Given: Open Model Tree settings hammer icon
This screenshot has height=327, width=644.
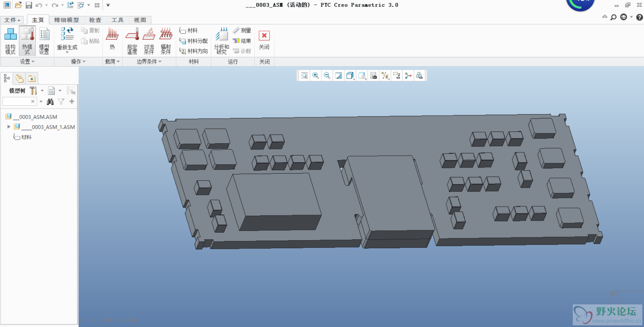Looking at the screenshot, I should pyautogui.click(x=33, y=90).
